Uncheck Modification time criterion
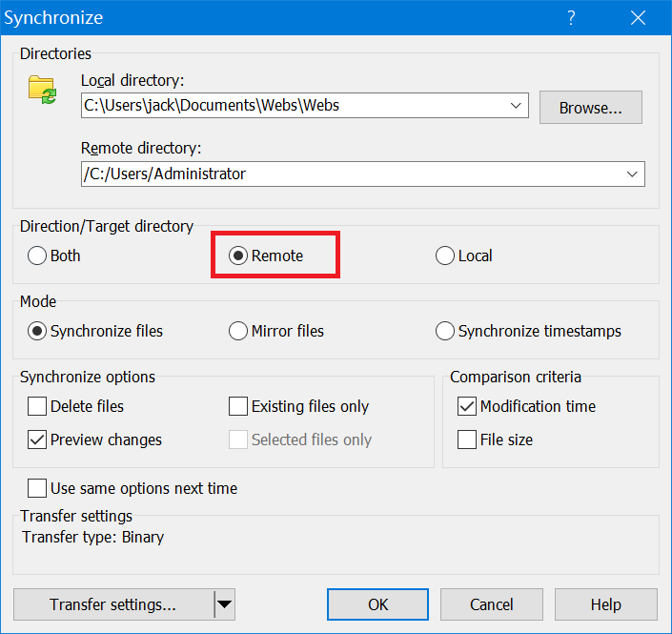The height and width of the screenshot is (634, 672). [x=467, y=406]
